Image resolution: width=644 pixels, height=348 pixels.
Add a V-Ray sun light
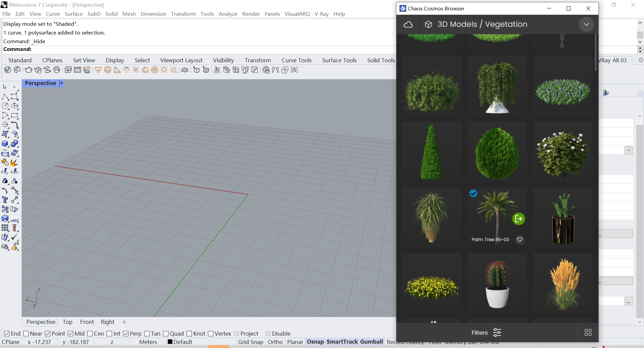click(164, 70)
